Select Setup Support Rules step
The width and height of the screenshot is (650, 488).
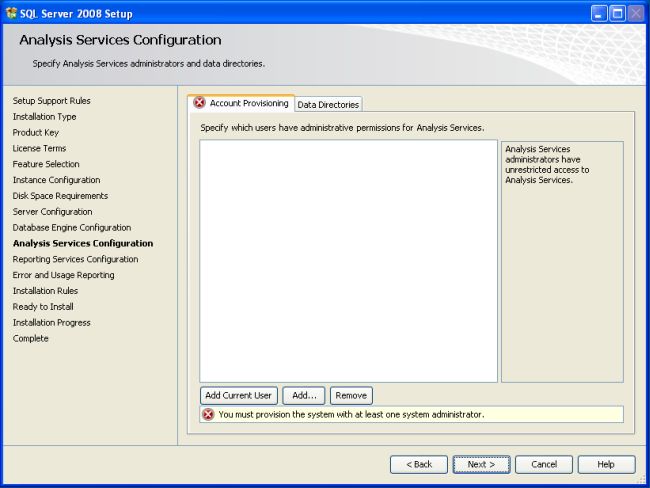click(51, 101)
